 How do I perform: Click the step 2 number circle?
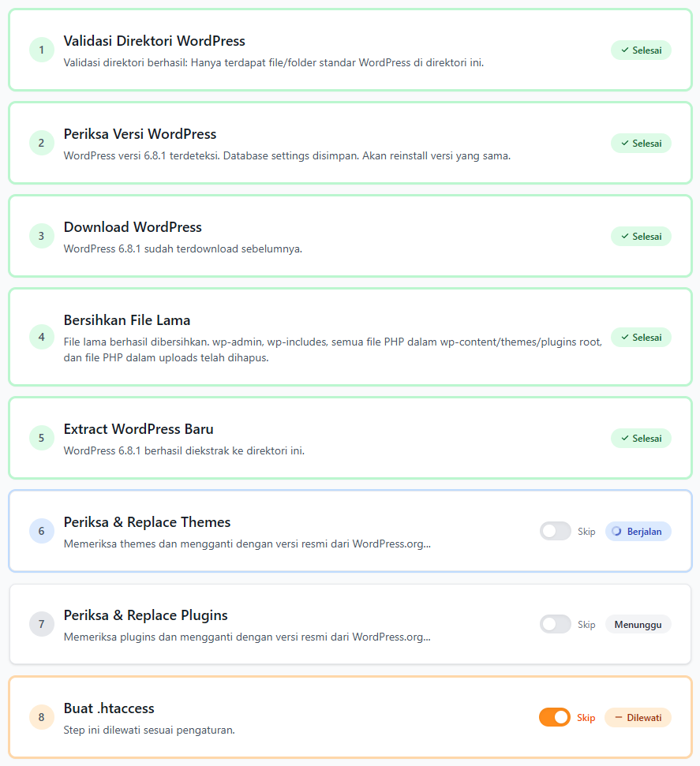click(x=42, y=143)
